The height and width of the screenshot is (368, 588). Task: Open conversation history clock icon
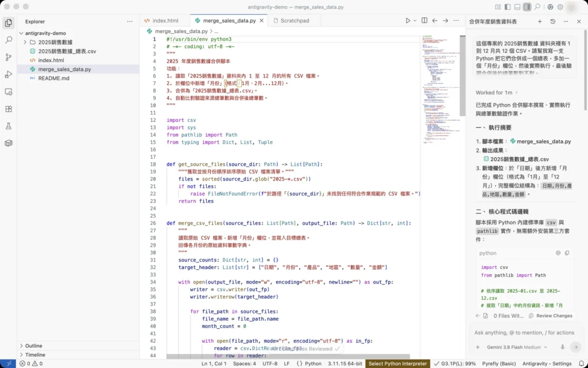(553, 21)
